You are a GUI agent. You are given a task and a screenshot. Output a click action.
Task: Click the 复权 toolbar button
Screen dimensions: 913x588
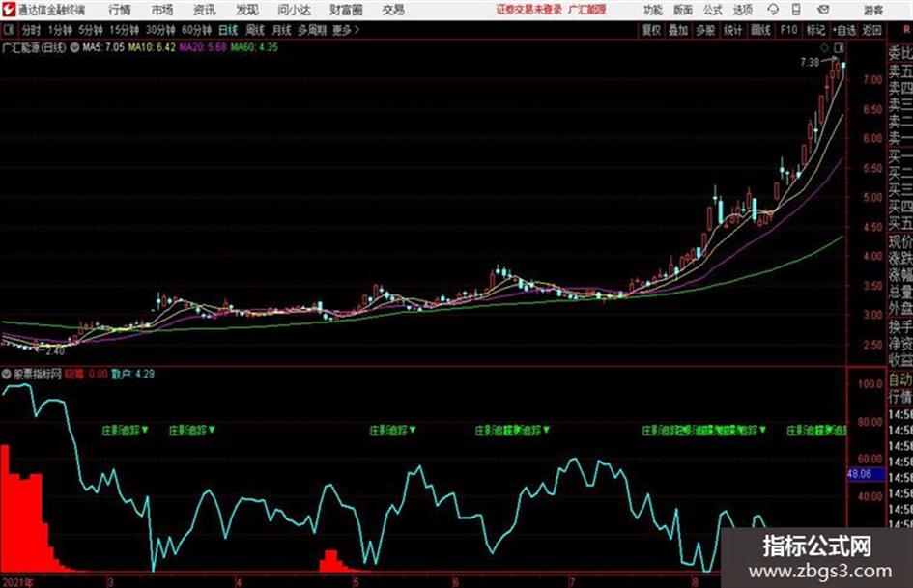[x=651, y=30]
